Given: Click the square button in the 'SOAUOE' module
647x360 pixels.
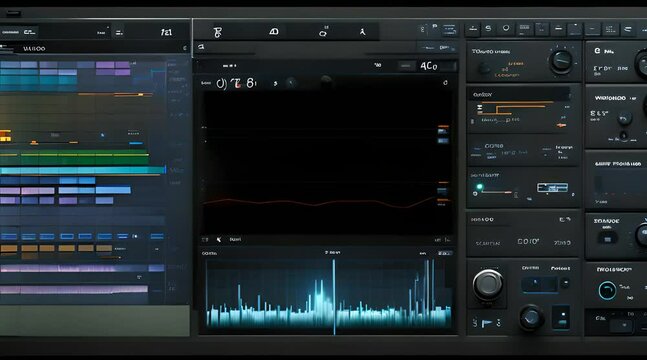Looking at the screenshot, I should 607,239.
